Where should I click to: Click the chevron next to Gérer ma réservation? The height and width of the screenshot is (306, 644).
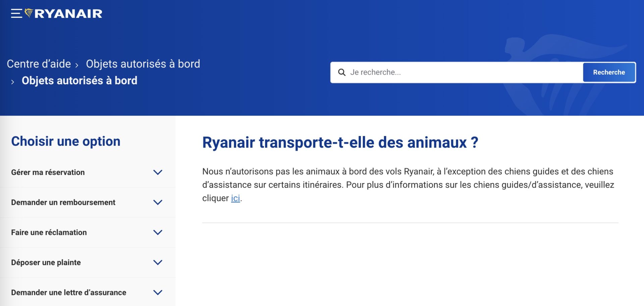tap(157, 172)
